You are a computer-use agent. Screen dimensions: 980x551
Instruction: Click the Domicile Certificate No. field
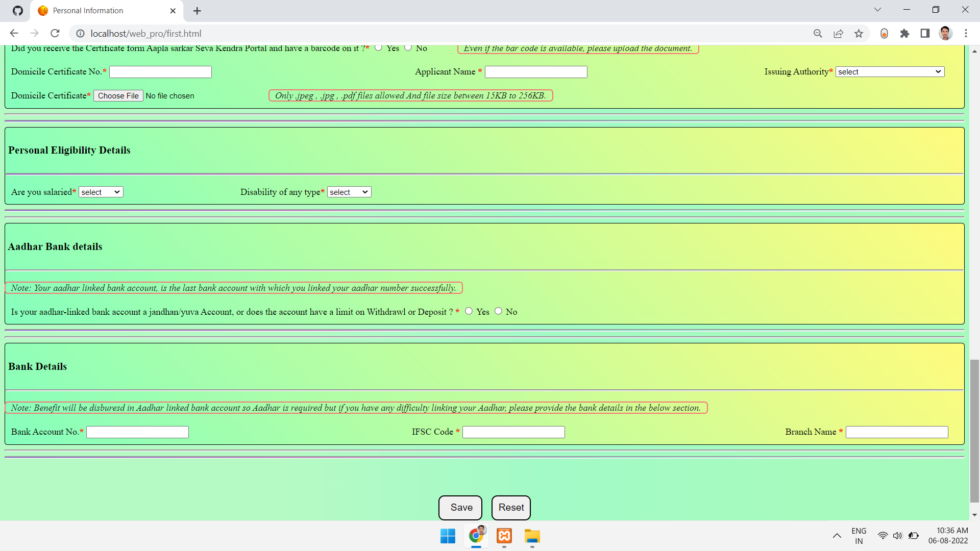coord(161,72)
